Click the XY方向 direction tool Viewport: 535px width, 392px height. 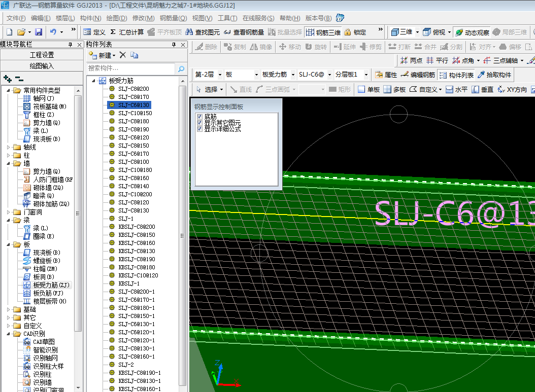(512, 89)
